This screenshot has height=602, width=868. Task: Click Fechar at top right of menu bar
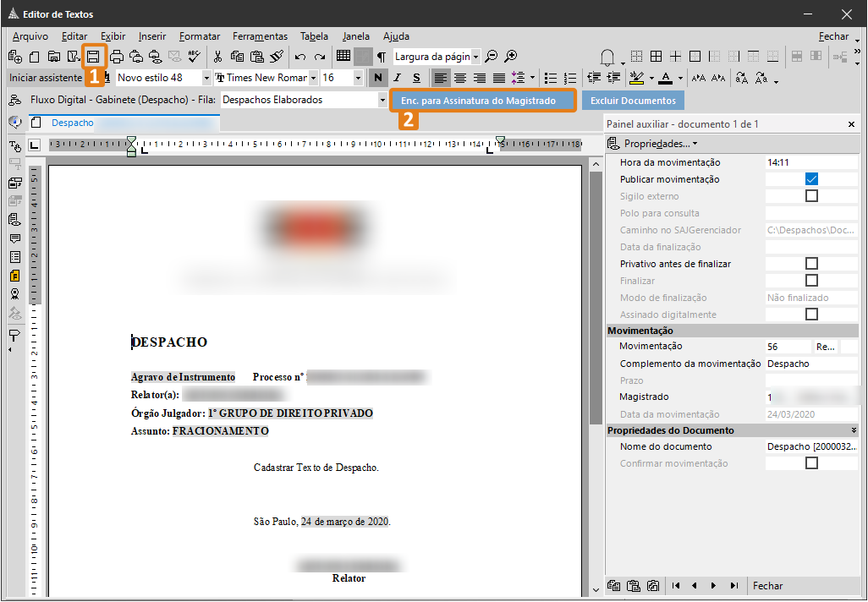coord(833,36)
